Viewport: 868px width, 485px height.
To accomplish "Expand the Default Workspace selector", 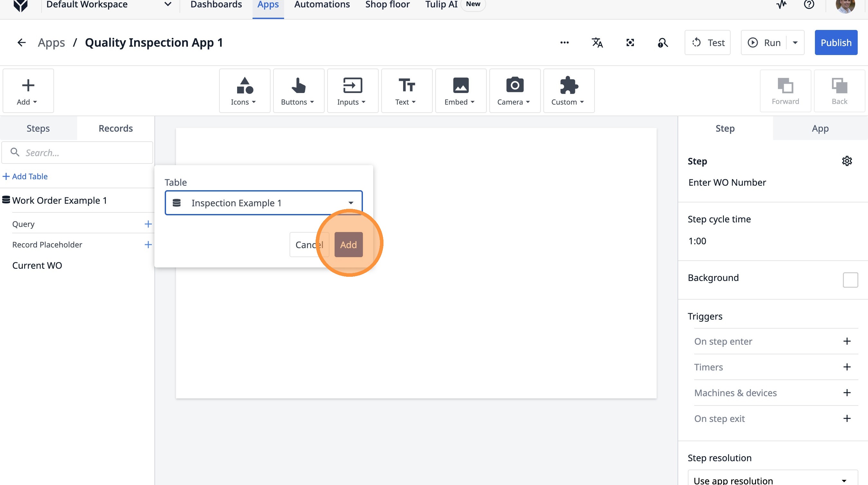I will tap(168, 5).
